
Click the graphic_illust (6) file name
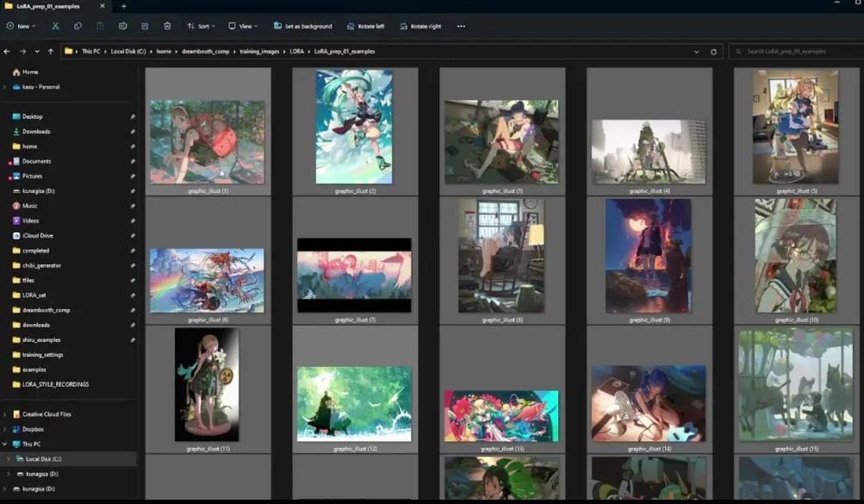click(208, 320)
